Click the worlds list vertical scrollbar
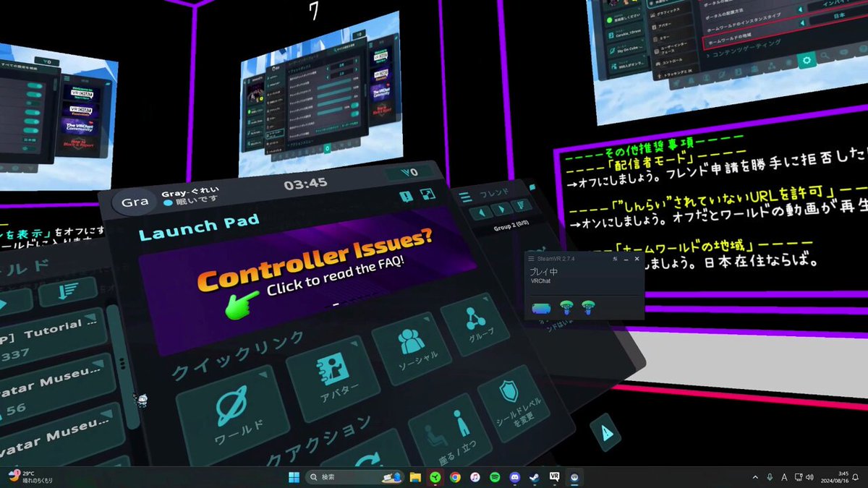Image resolution: width=868 pixels, height=488 pixels. (122, 369)
